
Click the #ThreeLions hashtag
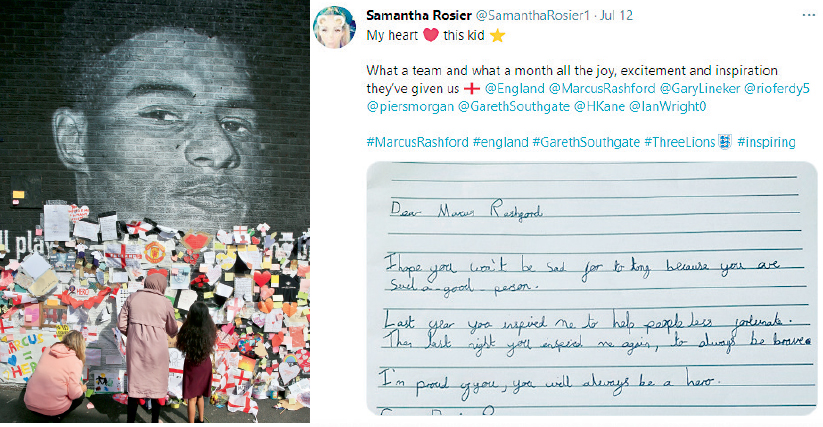pos(679,143)
